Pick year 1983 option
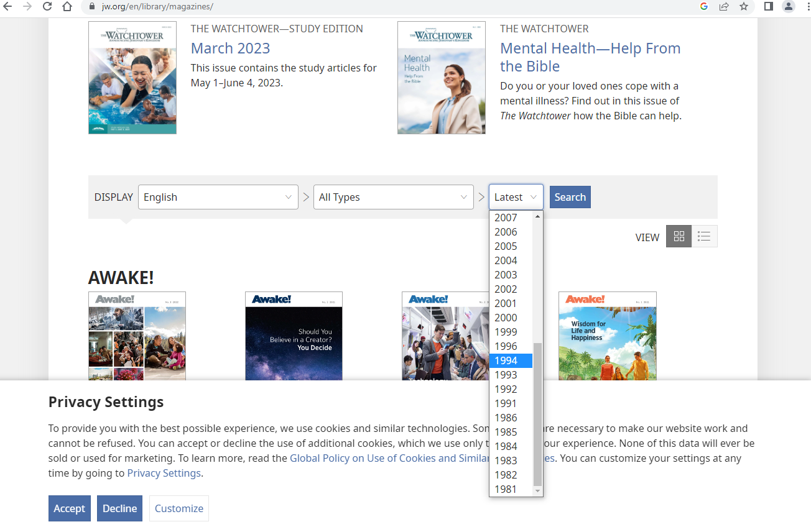811x532 pixels. (x=511, y=461)
